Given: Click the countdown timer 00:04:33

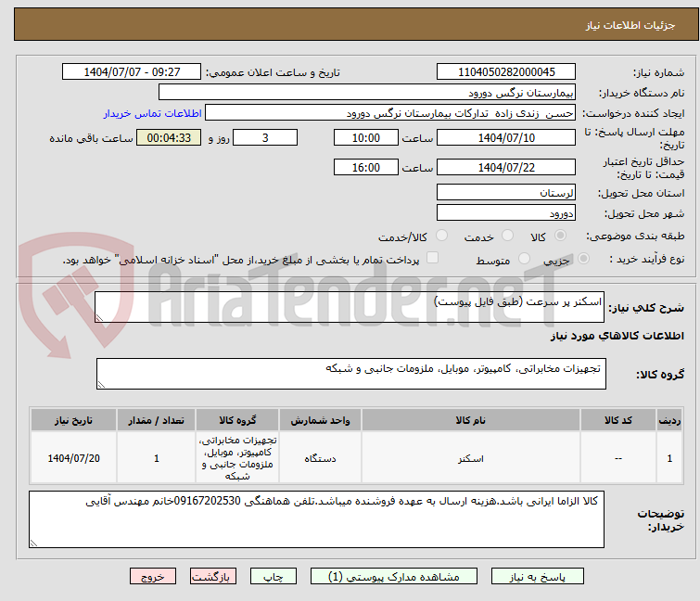Looking at the screenshot, I should 169,137.
